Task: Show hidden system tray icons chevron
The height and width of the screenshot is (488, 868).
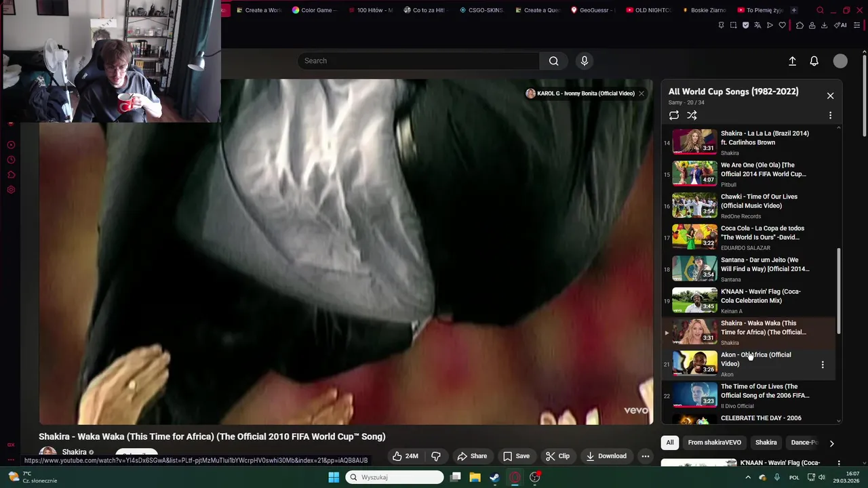Action: [748, 477]
